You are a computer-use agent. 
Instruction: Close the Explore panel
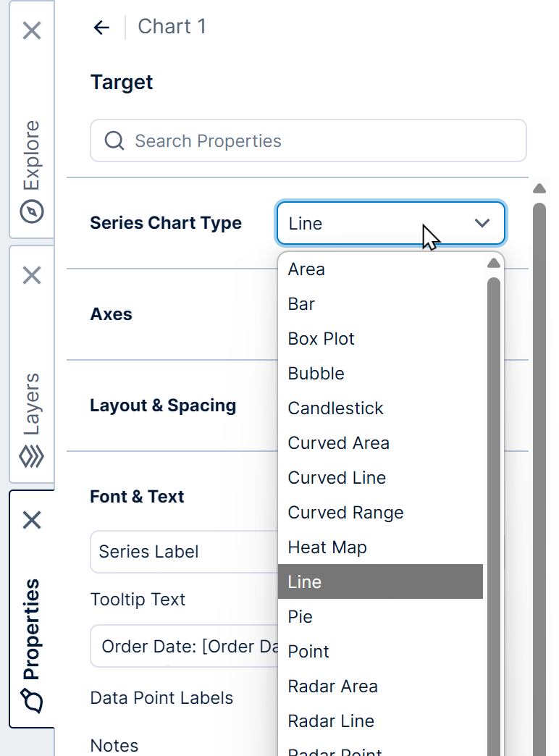pos(32,30)
